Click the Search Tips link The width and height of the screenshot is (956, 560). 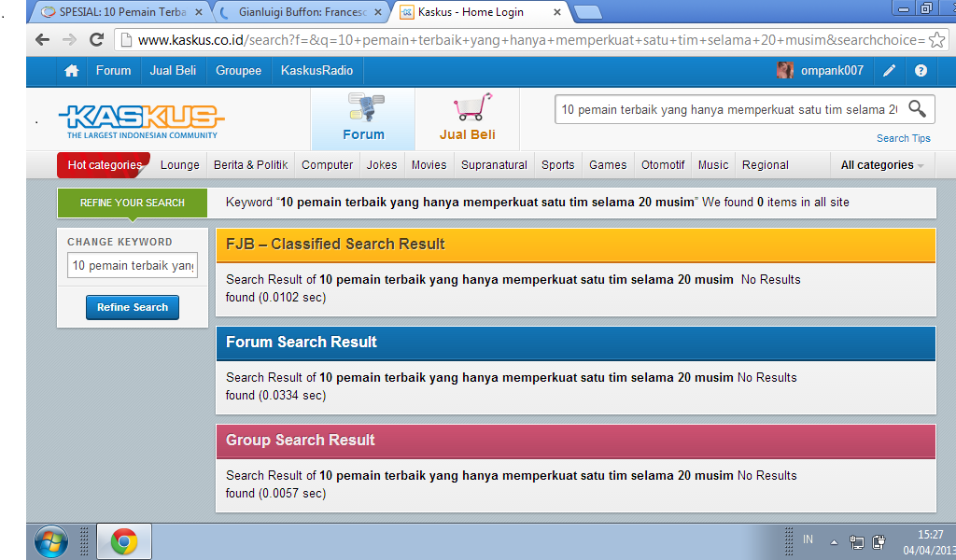click(x=903, y=138)
